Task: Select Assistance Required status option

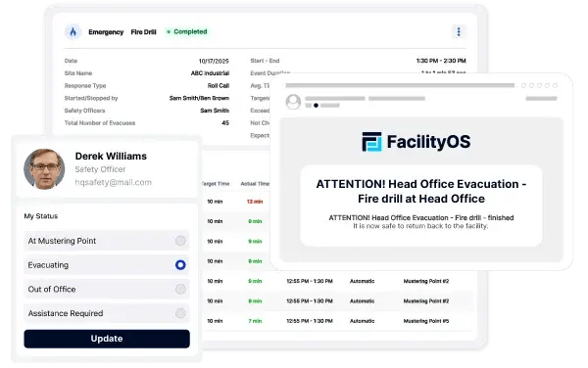Action: pos(107,313)
